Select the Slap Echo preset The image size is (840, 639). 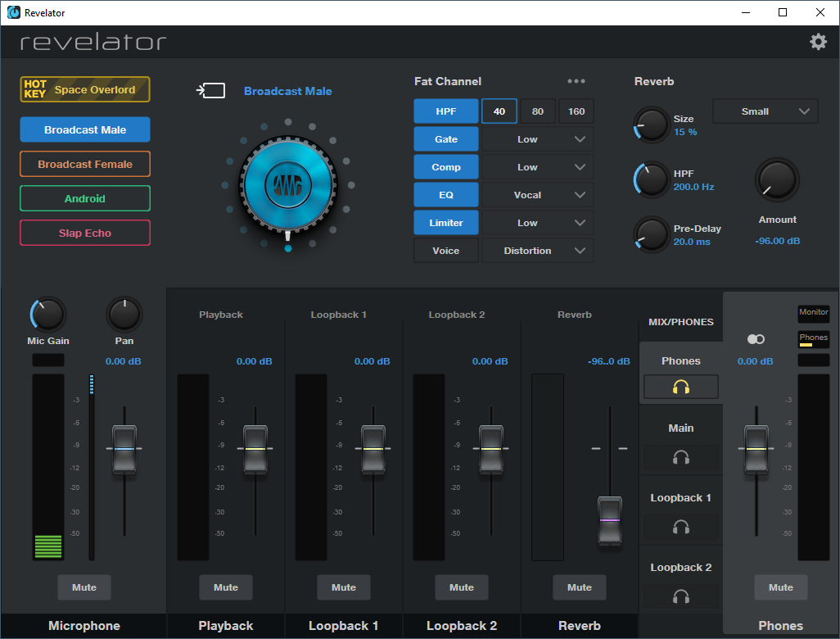(x=85, y=233)
